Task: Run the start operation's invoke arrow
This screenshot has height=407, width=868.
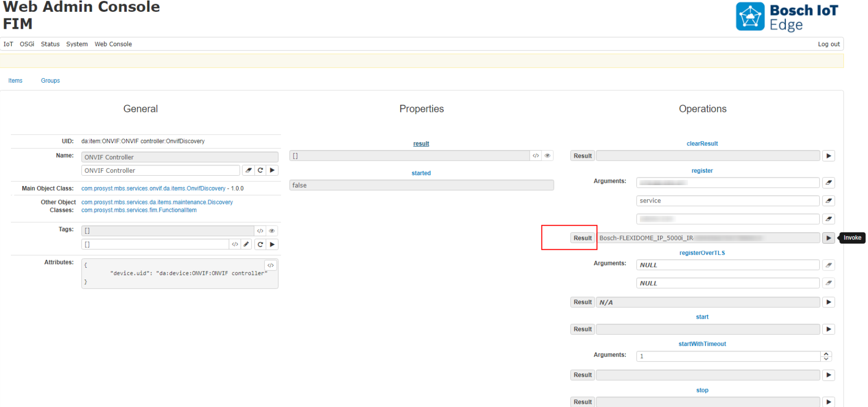Action: pos(828,329)
